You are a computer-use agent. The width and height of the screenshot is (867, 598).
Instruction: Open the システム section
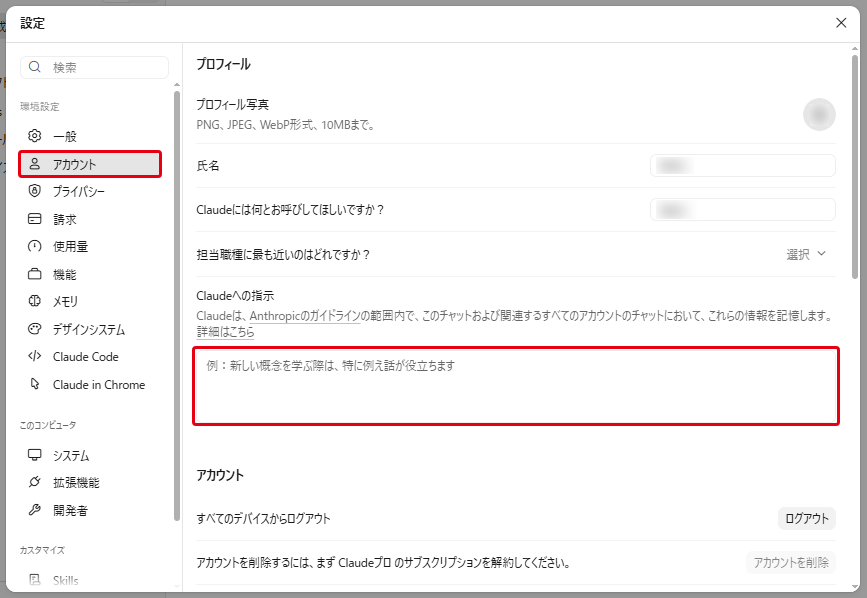point(90,455)
